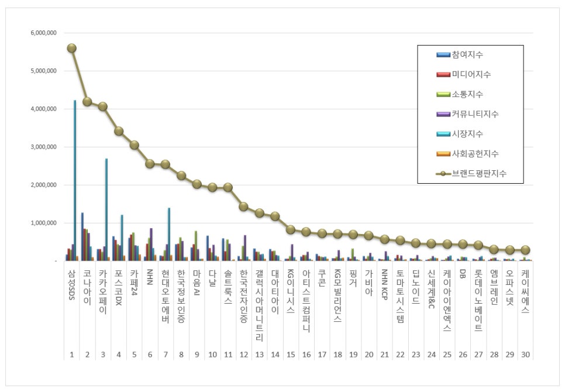This screenshot has height=392, width=565.
Task: Select the 4,000,000 y-axis label
Action: click(x=44, y=109)
